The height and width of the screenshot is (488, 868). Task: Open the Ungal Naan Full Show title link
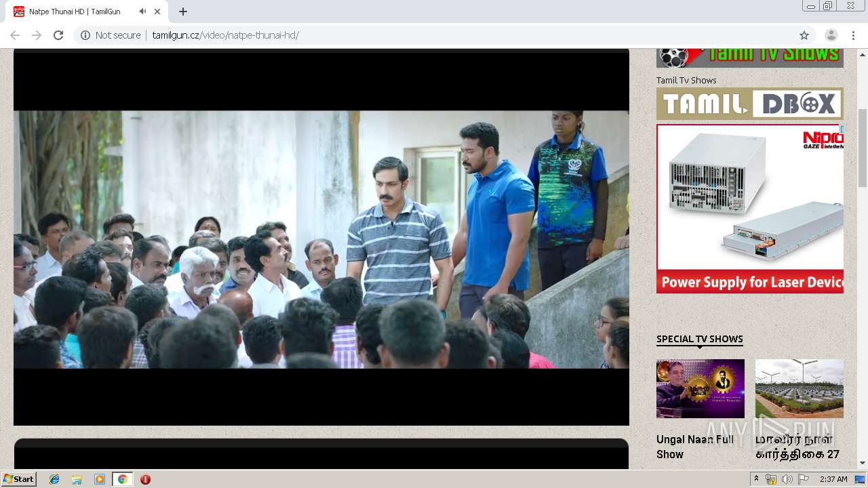pos(695,447)
